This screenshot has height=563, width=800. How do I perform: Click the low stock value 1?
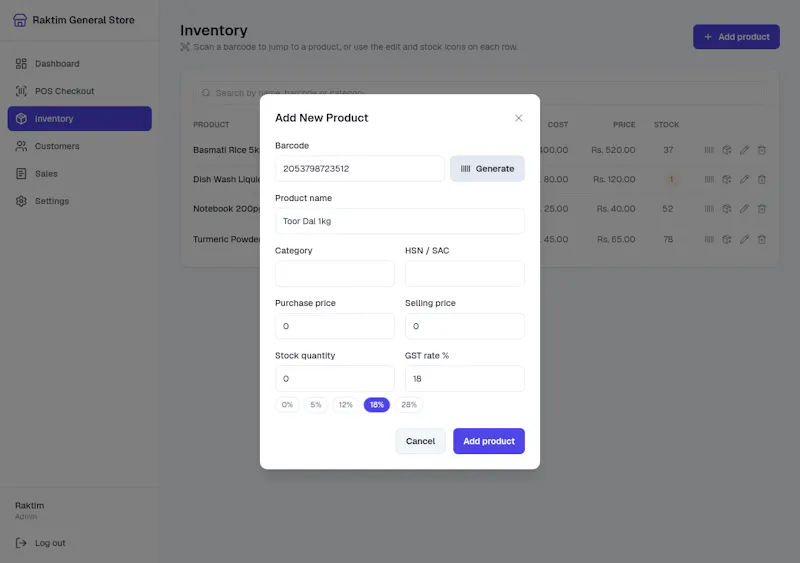tap(671, 180)
